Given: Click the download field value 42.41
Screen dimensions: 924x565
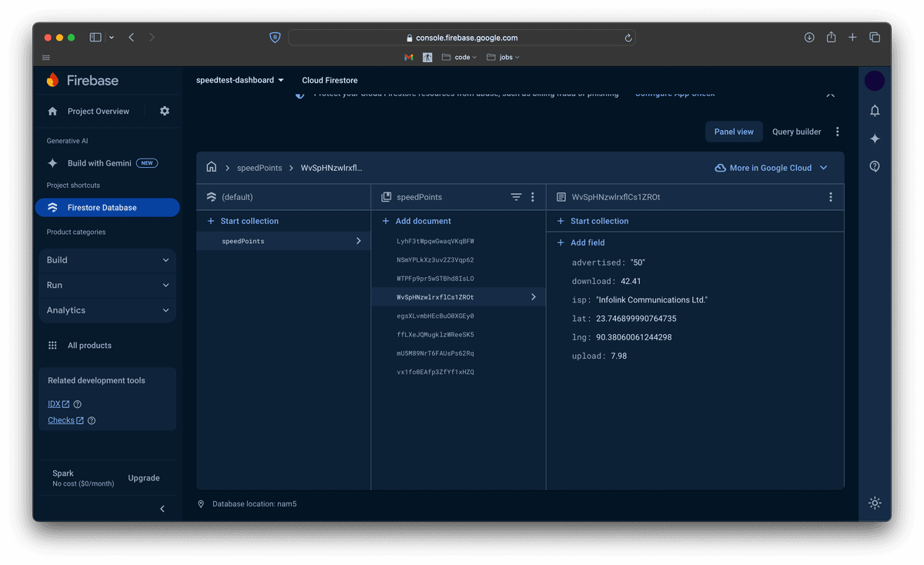Looking at the screenshot, I should (x=630, y=282).
